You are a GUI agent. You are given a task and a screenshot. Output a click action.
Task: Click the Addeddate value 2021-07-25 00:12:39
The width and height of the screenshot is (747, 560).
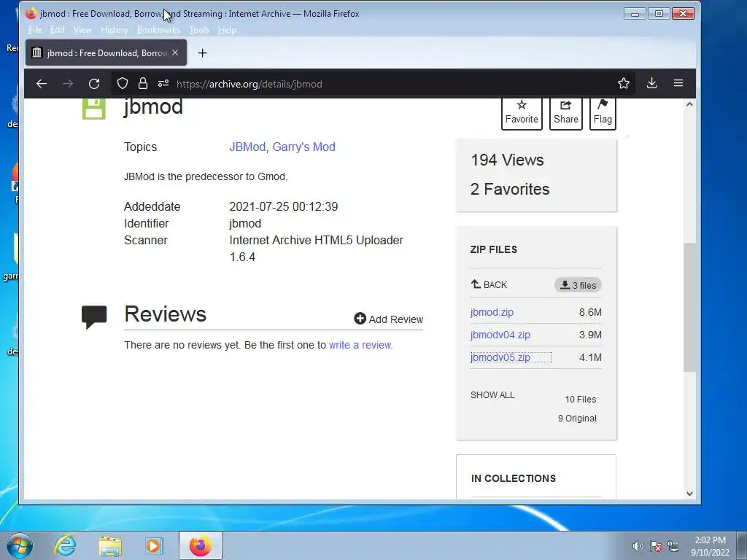coord(284,206)
